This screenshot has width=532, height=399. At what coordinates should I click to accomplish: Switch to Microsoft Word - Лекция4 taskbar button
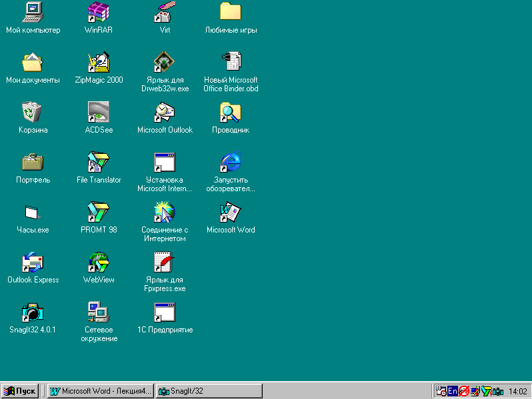(x=101, y=391)
